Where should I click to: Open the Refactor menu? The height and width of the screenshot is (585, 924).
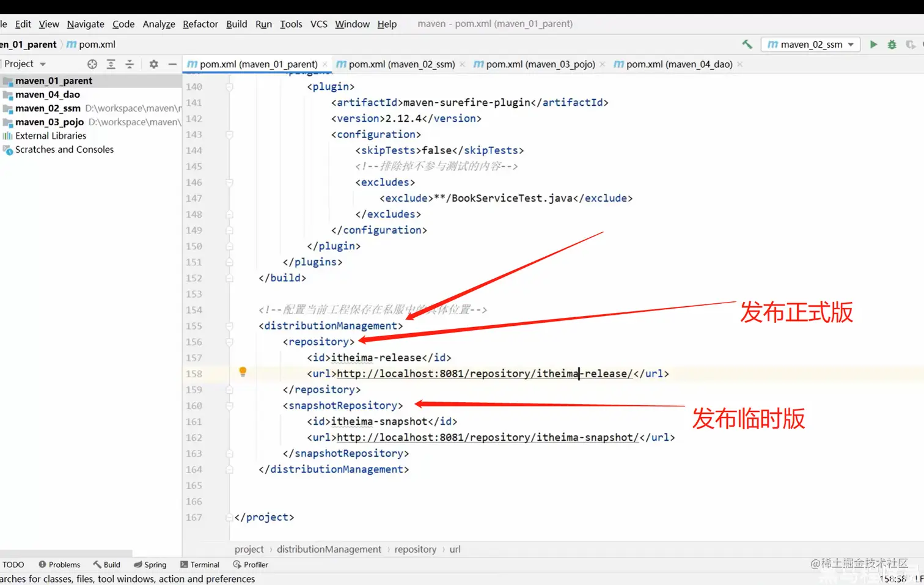(x=200, y=24)
